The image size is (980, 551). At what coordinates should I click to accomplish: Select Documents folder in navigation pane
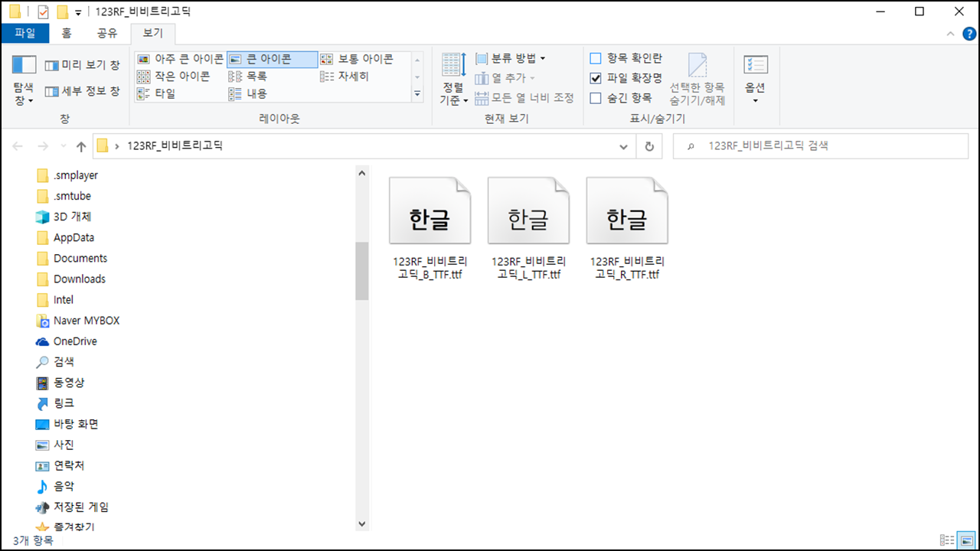point(80,258)
